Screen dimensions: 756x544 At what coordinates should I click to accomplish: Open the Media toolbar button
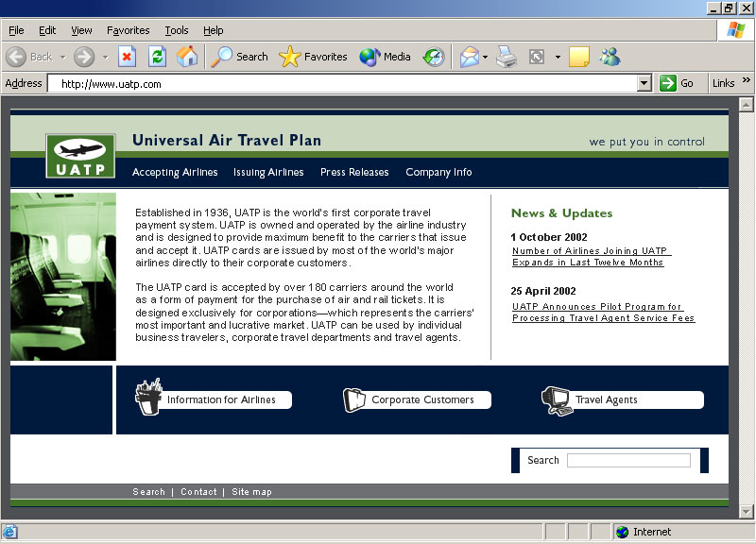pyautogui.click(x=386, y=57)
